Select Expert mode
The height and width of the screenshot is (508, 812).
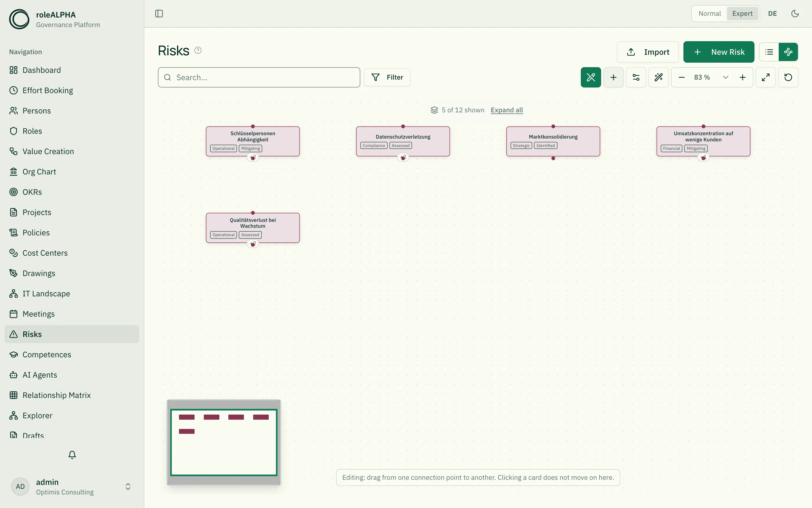point(742,14)
